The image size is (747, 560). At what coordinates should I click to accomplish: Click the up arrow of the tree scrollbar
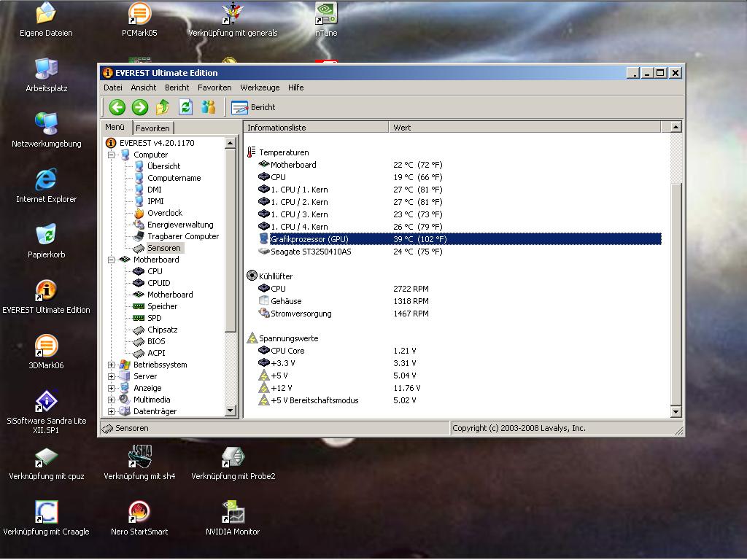pyautogui.click(x=230, y=143)
